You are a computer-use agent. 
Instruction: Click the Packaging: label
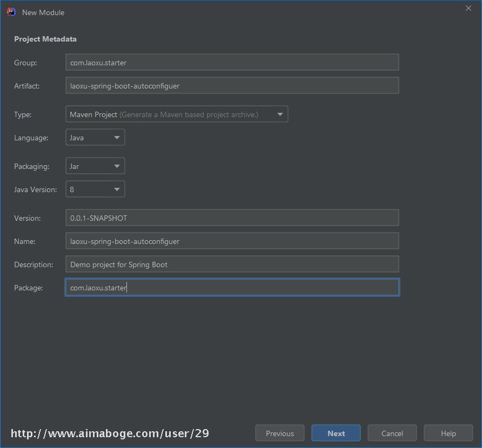(32, 166)
